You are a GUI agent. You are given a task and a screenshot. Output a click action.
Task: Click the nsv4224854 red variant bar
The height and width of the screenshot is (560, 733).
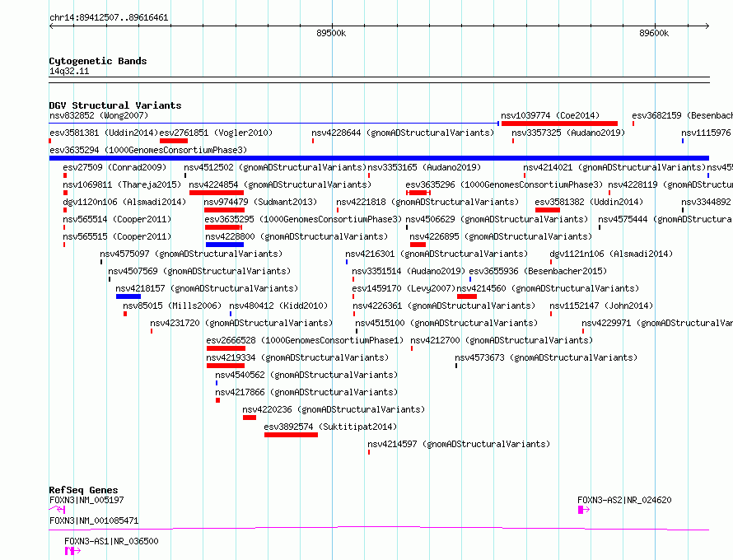[217, 193]
